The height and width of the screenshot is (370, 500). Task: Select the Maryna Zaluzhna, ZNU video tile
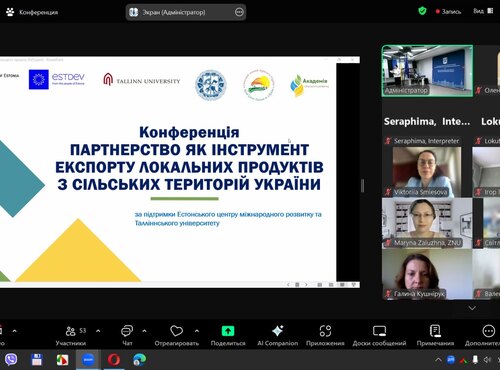427,223
